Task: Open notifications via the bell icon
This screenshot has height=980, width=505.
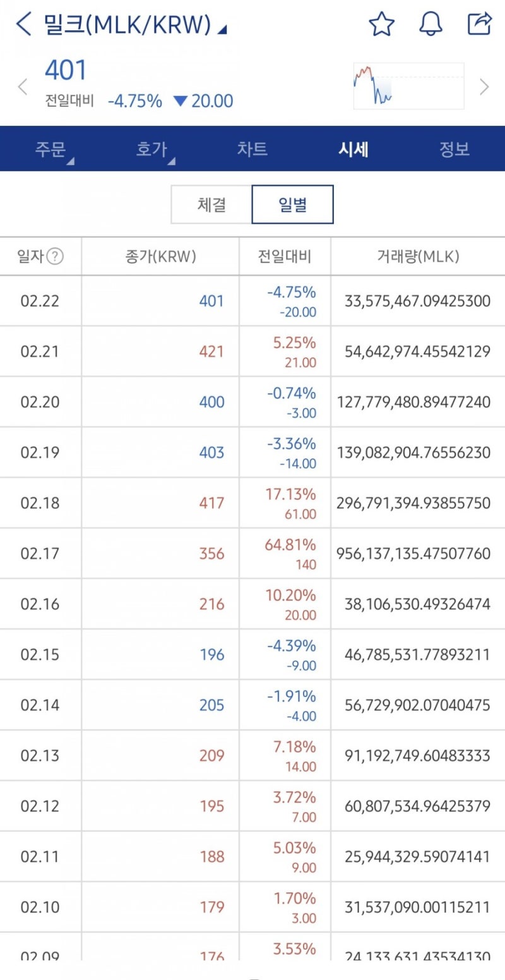Action: coord(431,24)
